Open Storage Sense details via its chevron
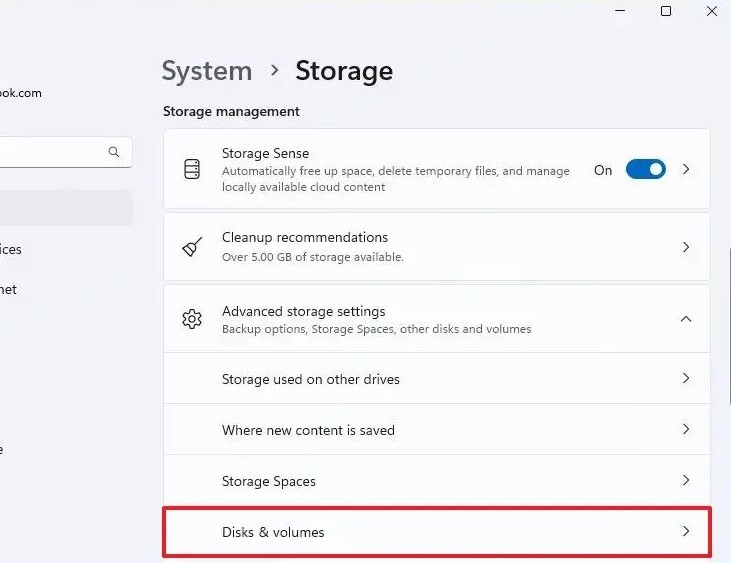Viewport: 731px width, 563px height. [686, 170]
